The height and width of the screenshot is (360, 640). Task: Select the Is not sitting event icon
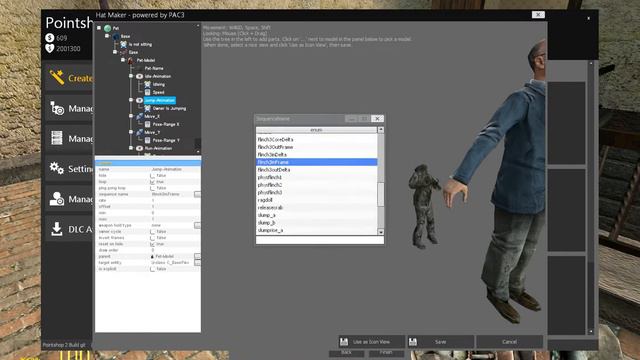(123, 44)
